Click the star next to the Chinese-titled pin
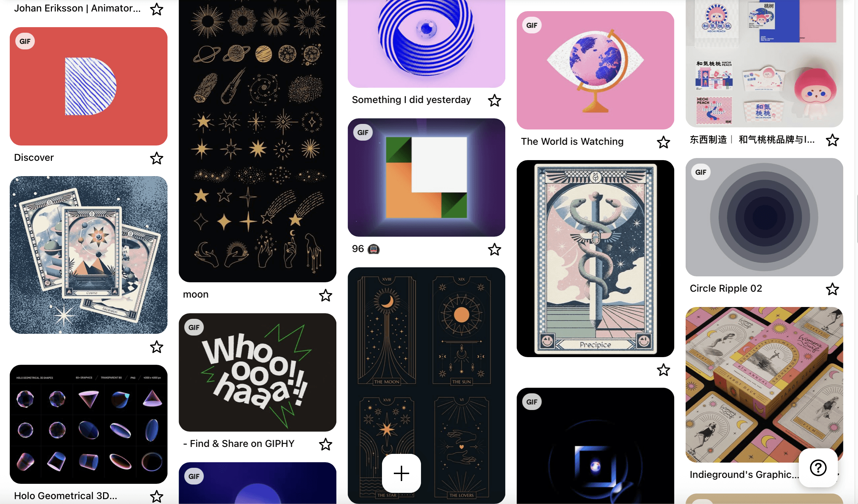Screen dimensions: 858x504 pos(832,140)
